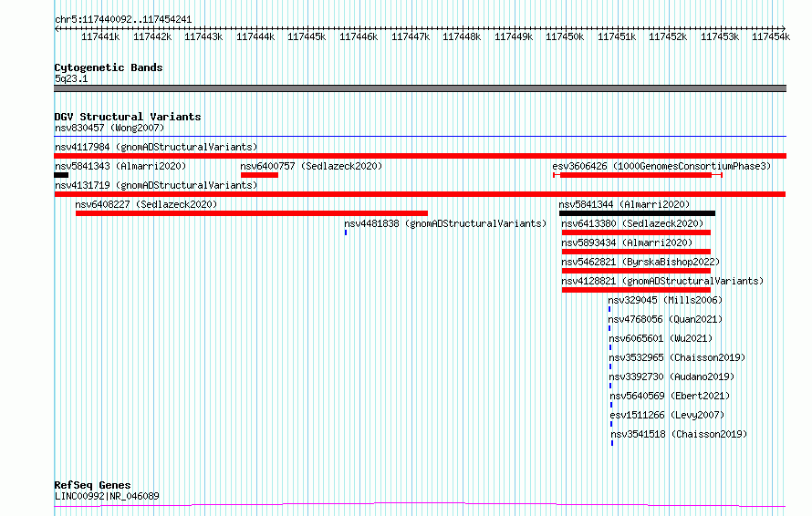This screenshot has height=516, width=812.
Task: Click the small blue nsv4481838 marker
Action: [346, 232]
